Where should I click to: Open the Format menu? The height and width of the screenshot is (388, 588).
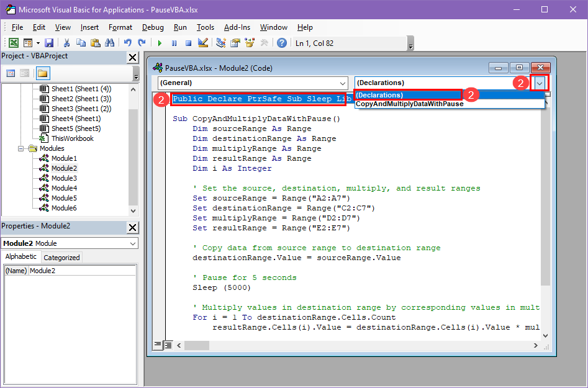point(120,27)
